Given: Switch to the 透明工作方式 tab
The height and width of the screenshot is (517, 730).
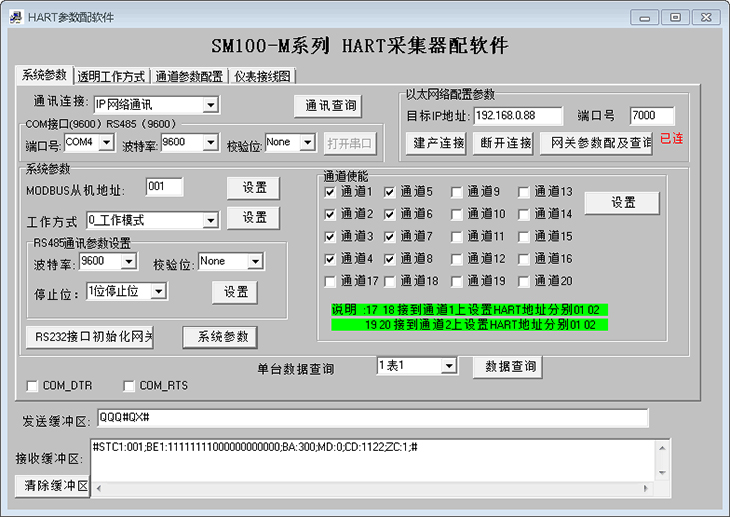Looking at the screenshot, I should [111, 76].
